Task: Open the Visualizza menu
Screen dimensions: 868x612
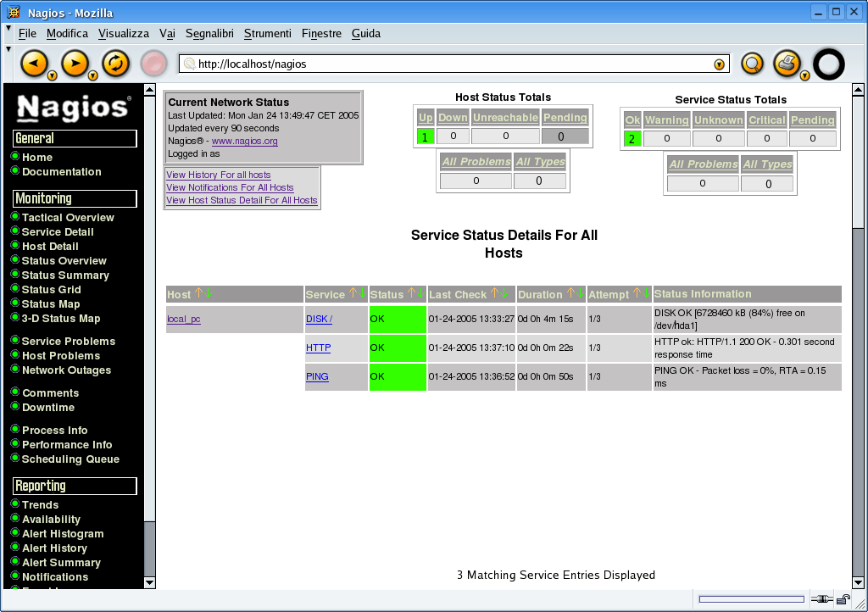Action: (x=124, y=33)
